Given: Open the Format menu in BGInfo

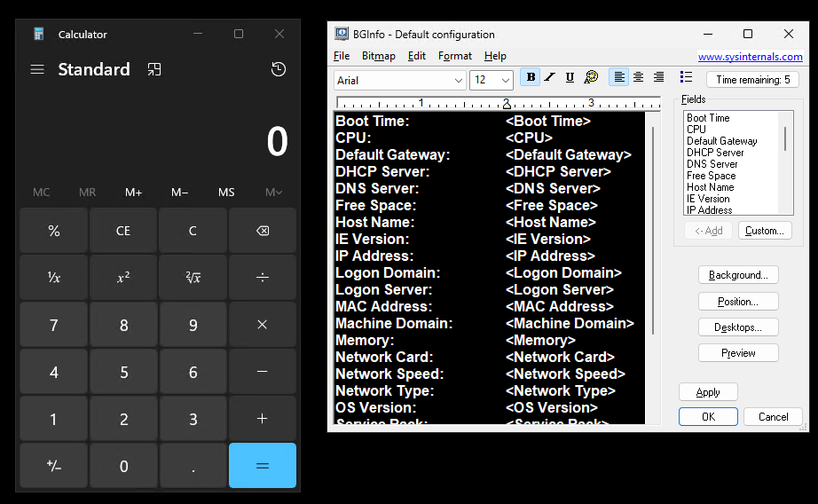Looking at the screenshot, I should coord(454,56).
